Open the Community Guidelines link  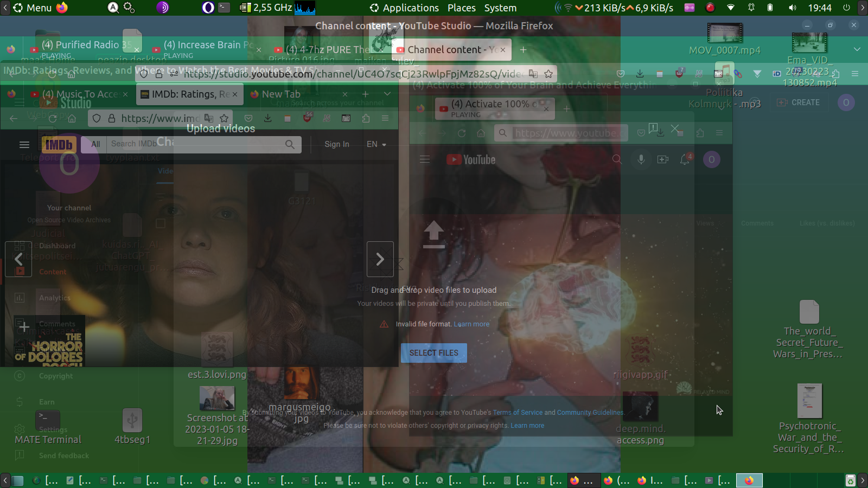(590, 413)
